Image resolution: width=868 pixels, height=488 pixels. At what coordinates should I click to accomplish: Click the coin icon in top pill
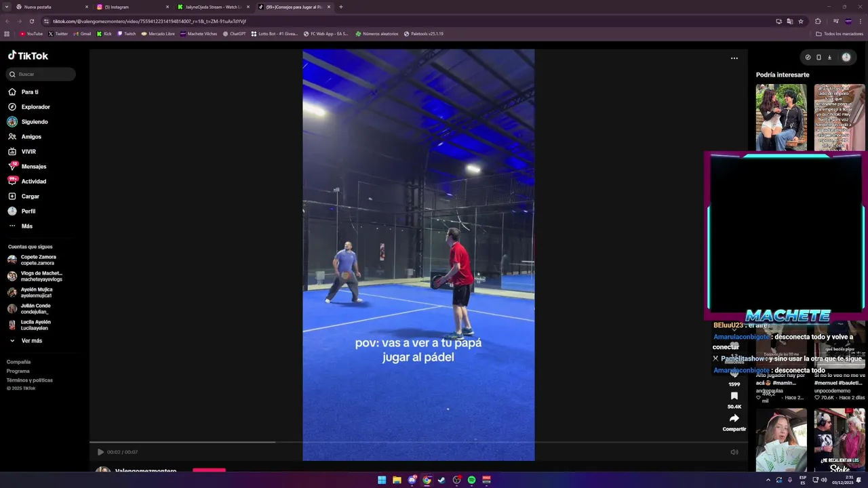[x=808, y=58]
